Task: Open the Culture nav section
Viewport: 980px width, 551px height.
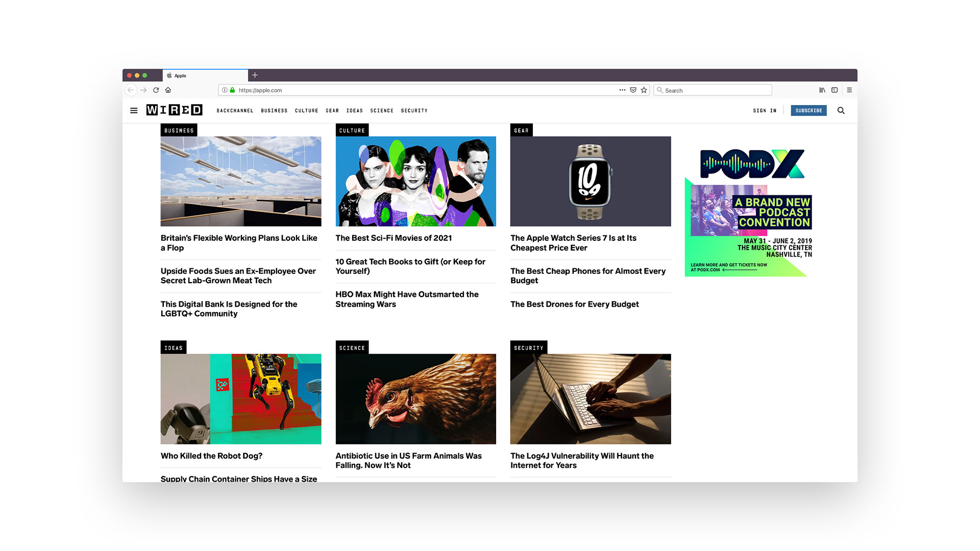Action: 306,111
